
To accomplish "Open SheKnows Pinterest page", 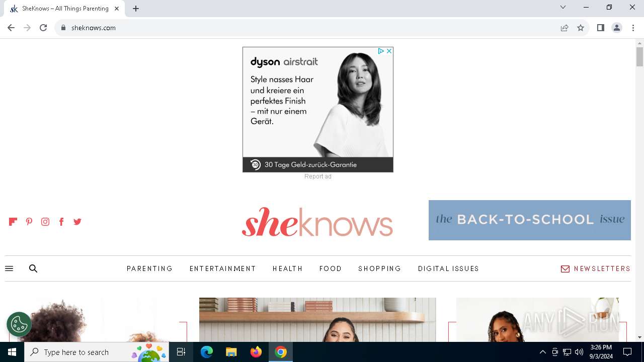I will click(29, 222).
